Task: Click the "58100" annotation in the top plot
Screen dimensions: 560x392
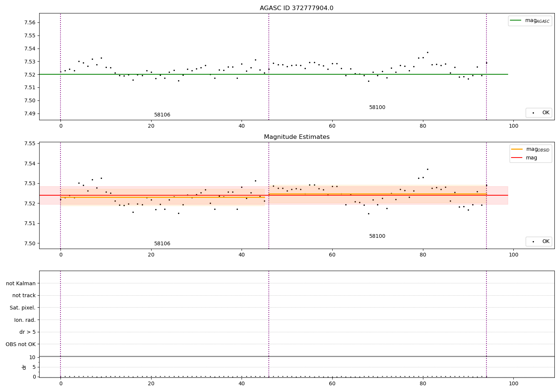Action: coord(377,108)
